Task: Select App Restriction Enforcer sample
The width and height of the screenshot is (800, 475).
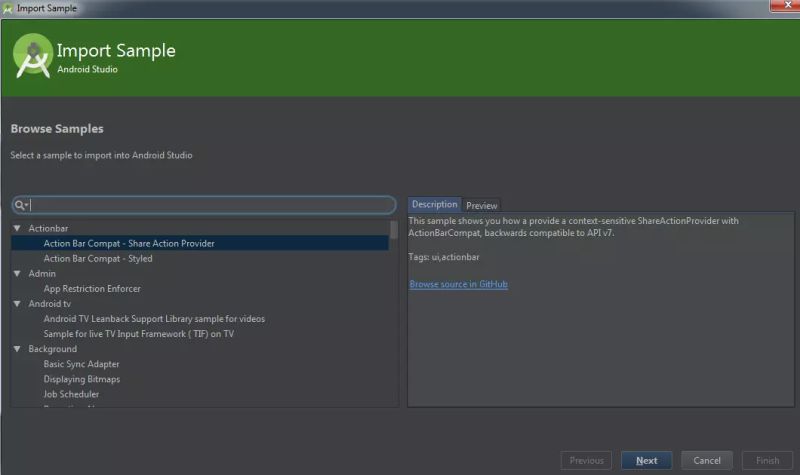Action: click(x=92, y=289)
